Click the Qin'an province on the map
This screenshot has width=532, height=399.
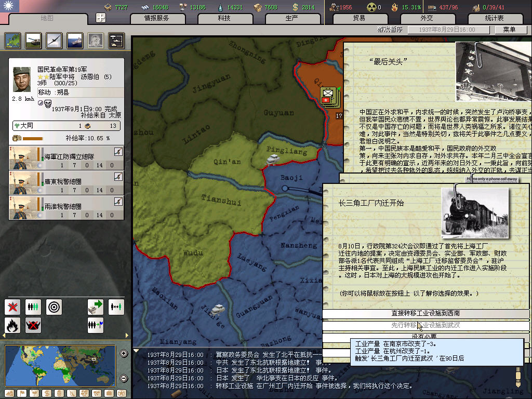[227, 162]
